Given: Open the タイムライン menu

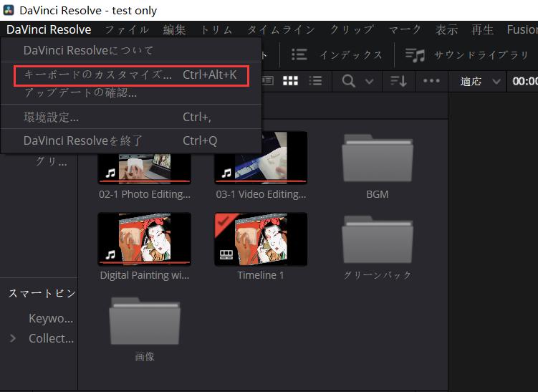Looking at the screenshot, I should (281, 30).
